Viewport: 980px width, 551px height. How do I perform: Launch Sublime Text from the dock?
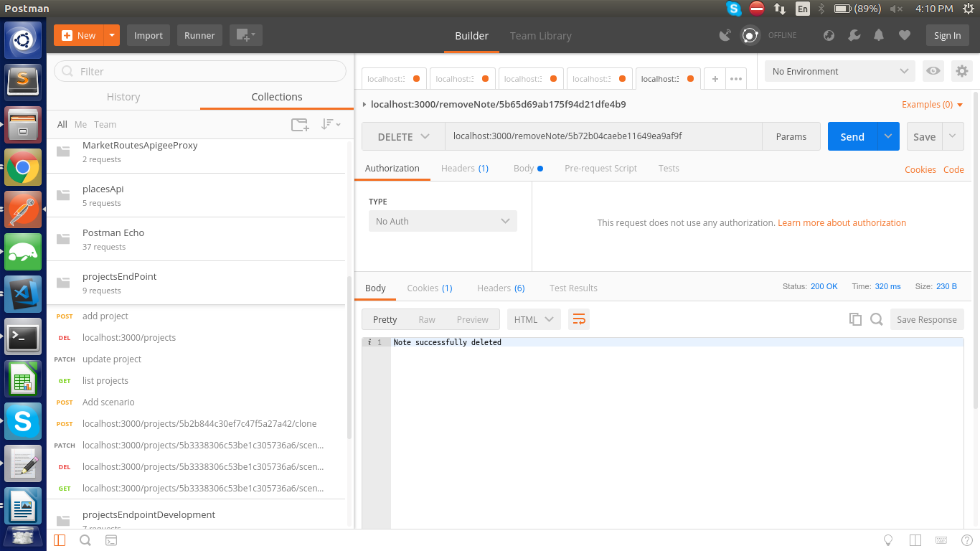(23, 83)
